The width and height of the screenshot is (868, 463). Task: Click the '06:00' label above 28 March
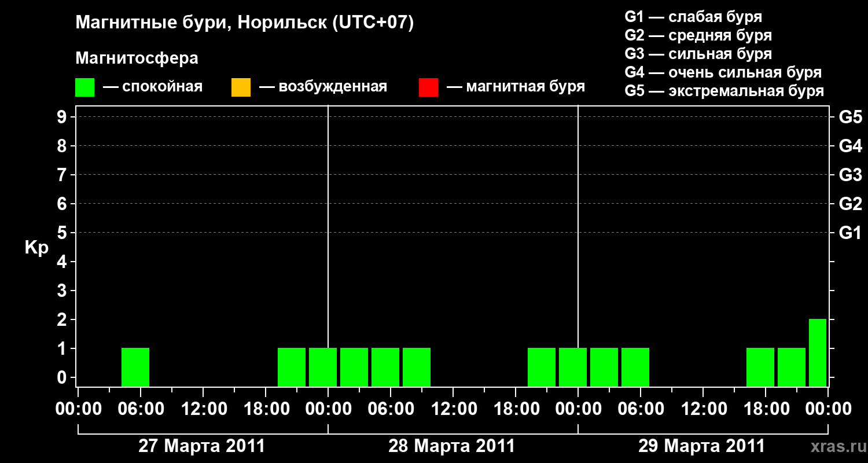(x=391, y=409)
